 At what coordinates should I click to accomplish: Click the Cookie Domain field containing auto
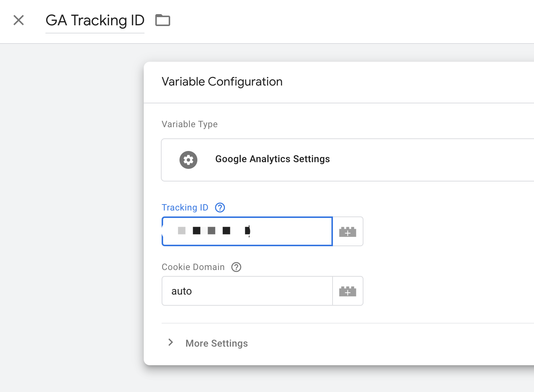pos(247,291)
